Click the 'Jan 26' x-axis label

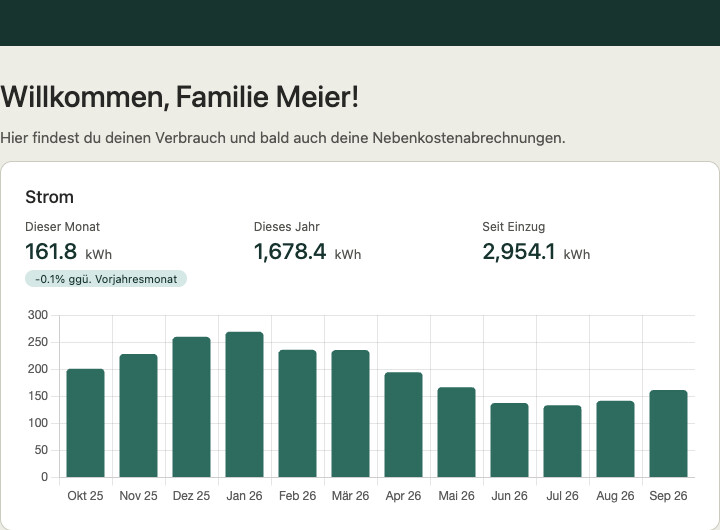click(x=244, y=496)
